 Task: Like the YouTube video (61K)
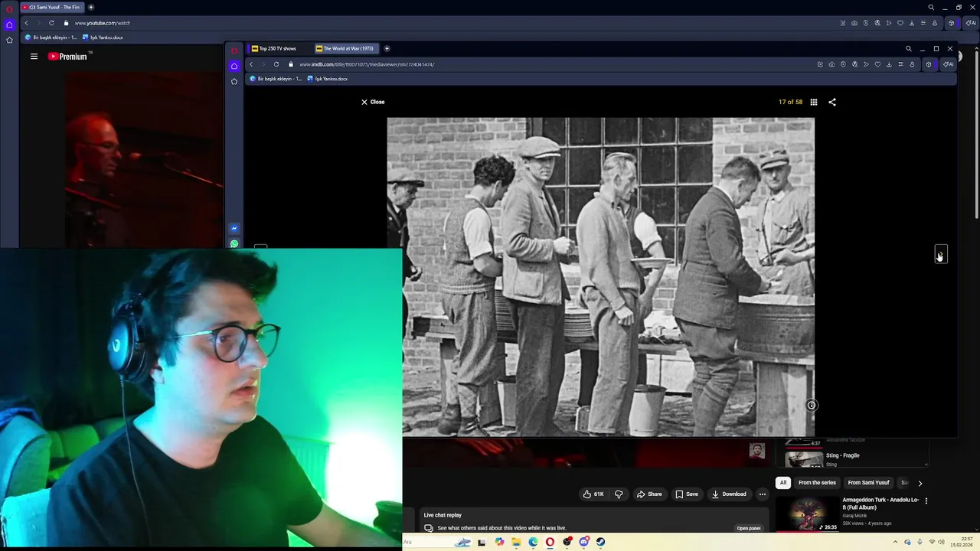[594, 494]
